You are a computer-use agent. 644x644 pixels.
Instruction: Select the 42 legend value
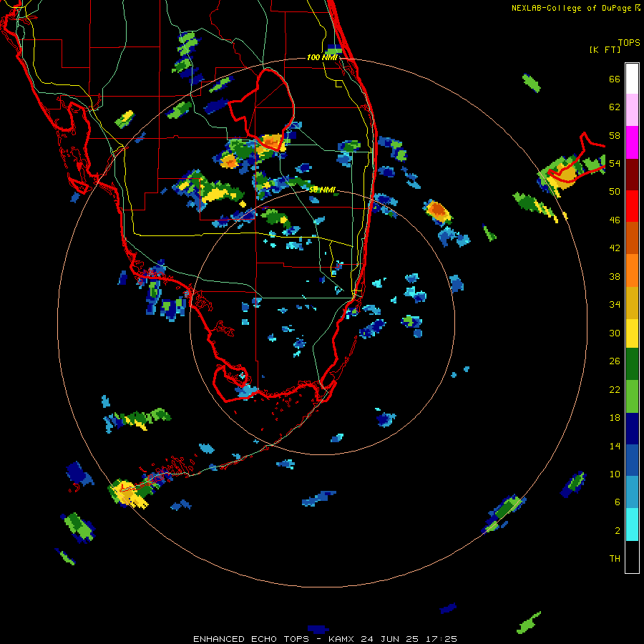(615, 248)
